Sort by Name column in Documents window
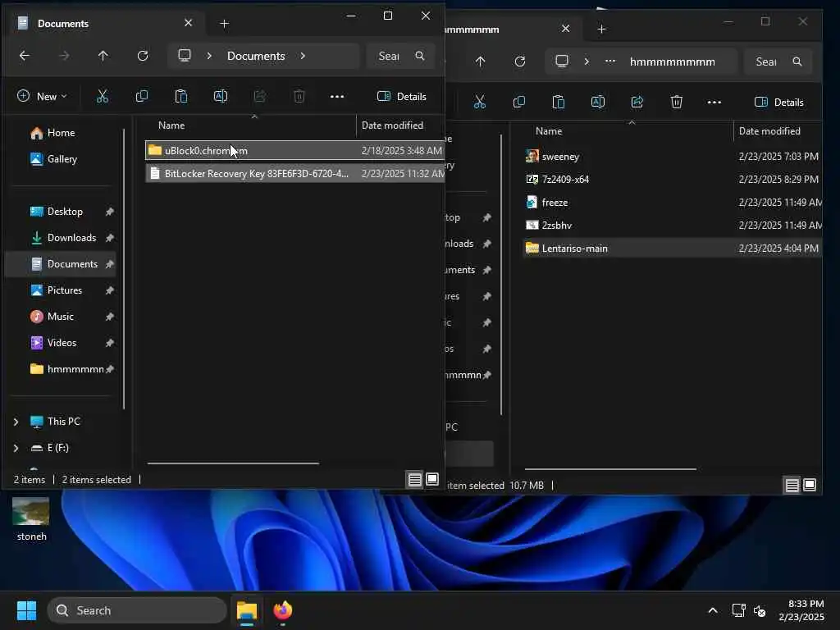Screen dimensions: 840x630 click(171, 126)
